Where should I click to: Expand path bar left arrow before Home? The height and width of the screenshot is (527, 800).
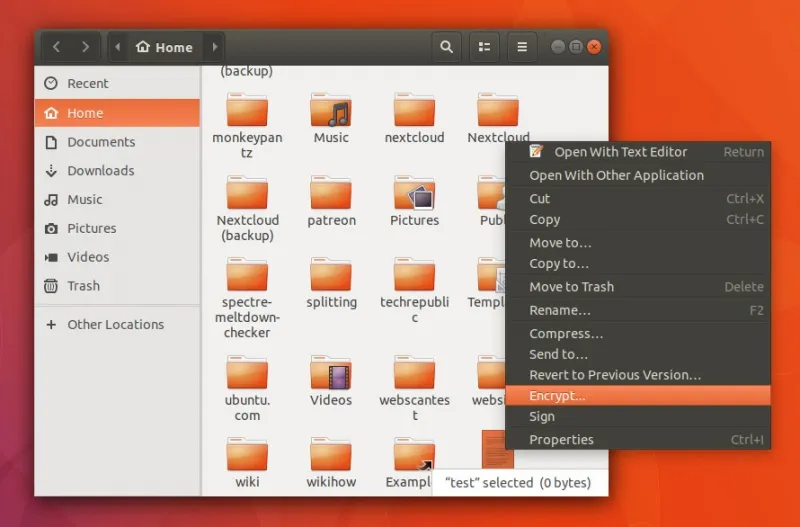click(x=118, y=47)
